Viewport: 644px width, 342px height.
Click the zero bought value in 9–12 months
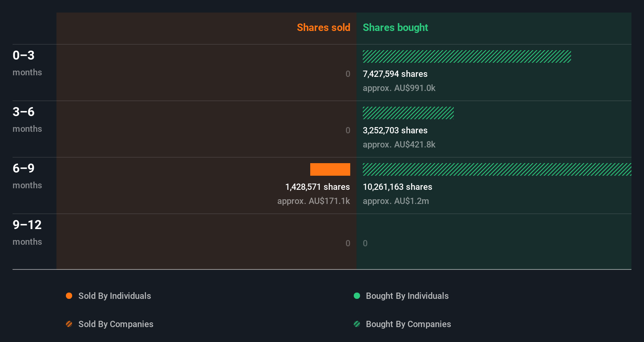tap(365, 243)
